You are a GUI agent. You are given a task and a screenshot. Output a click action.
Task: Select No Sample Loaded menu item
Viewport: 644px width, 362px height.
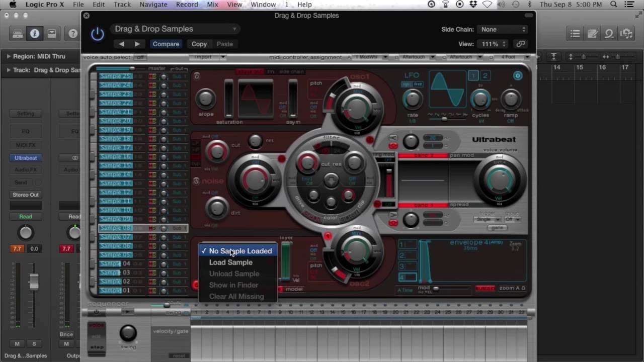pos(237,251)
